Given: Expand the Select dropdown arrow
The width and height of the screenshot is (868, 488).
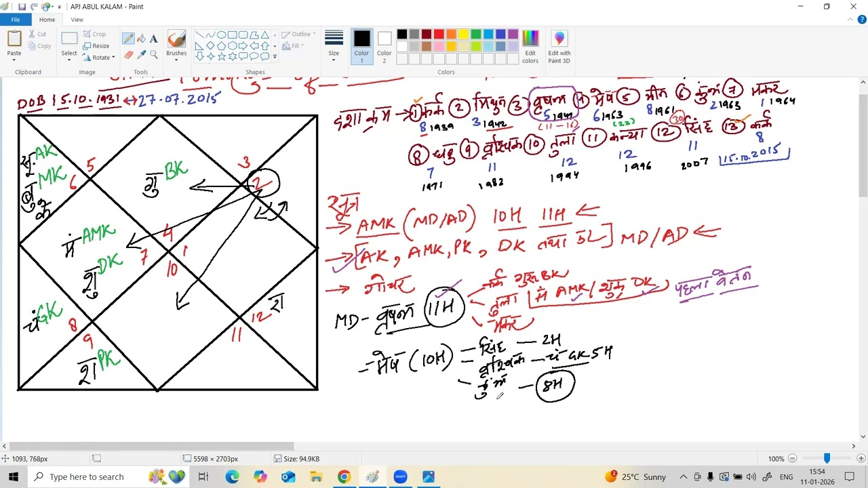Looking at the screenshot, I should click(x=69, y=60).
